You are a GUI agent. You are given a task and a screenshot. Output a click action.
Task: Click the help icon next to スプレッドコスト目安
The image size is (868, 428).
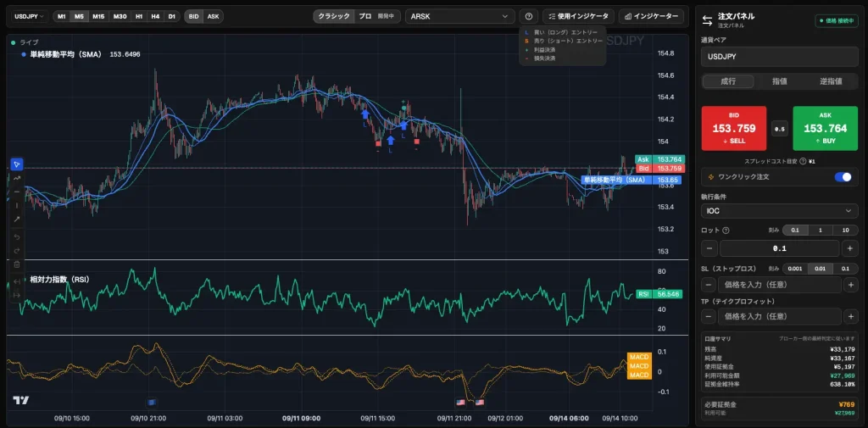[x=802, y=161]
